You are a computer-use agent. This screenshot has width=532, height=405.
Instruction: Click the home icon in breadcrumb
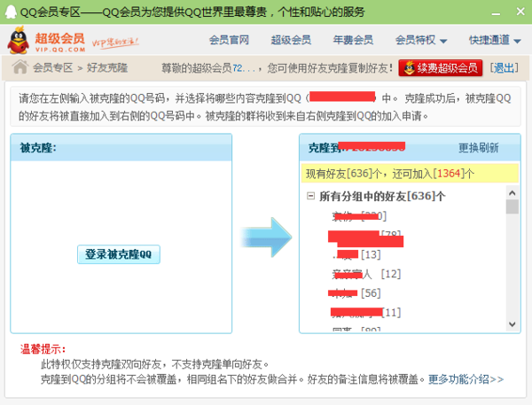tap(20, 66)
